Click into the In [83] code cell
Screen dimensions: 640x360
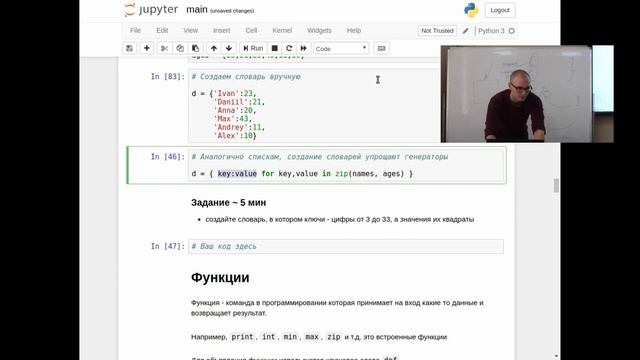click(314, 106)
